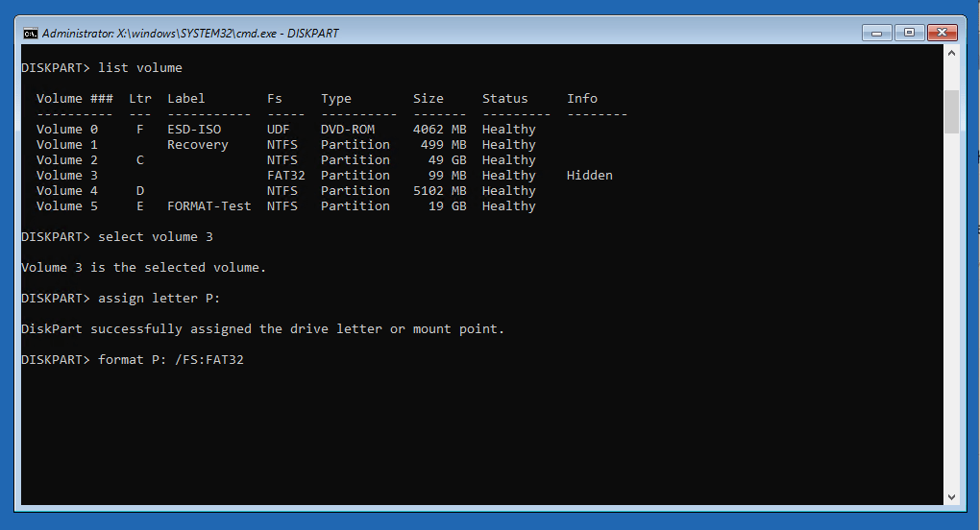Click the cmd.exe icon in title bar

pyautogui.click(x=31, y=33)
